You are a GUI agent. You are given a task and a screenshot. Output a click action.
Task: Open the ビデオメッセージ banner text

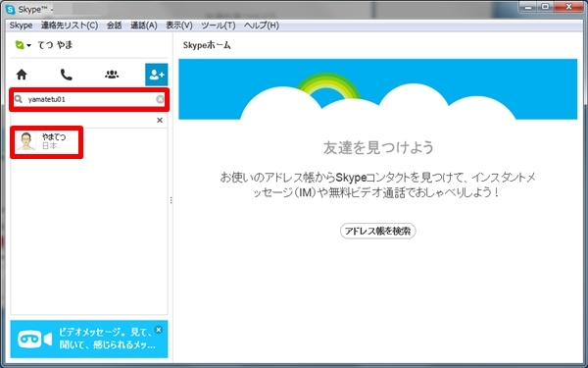pyautogui.click(x=107, y=339)
